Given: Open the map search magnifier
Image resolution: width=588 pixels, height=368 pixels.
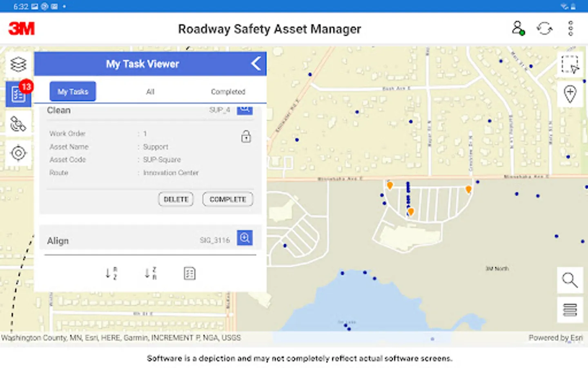Looking at the screenshot, I should point(570,280).
